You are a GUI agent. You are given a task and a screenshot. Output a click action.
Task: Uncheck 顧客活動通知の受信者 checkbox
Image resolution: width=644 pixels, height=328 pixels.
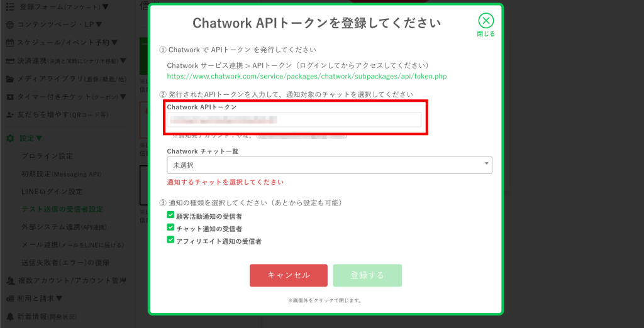pyautogui.click(x=170, y=215)
